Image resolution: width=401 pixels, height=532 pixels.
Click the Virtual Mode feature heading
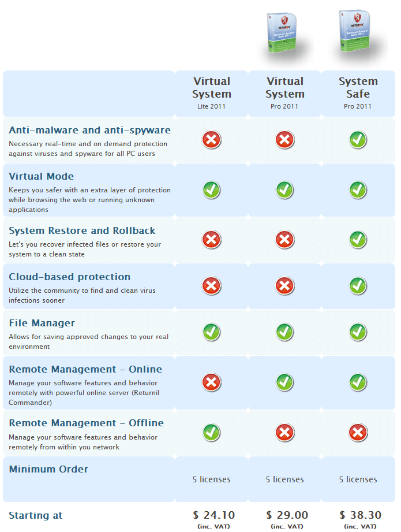[x=41, y=176]
